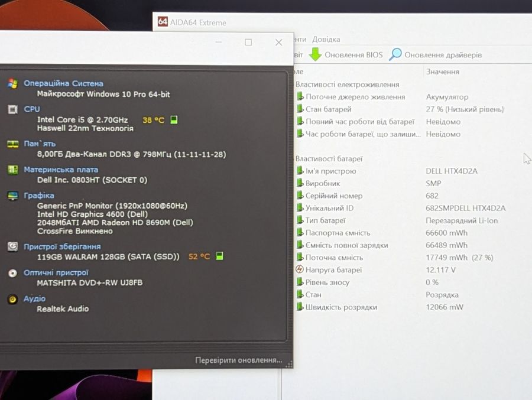Open the Графіка section link
Screen dimensions: 532x400
[39, 196]
